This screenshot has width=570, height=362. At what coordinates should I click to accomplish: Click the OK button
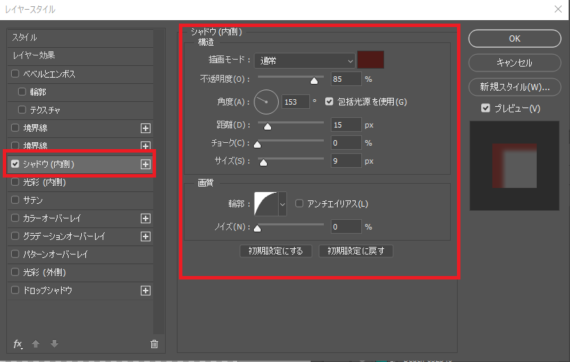click(514, 39)
